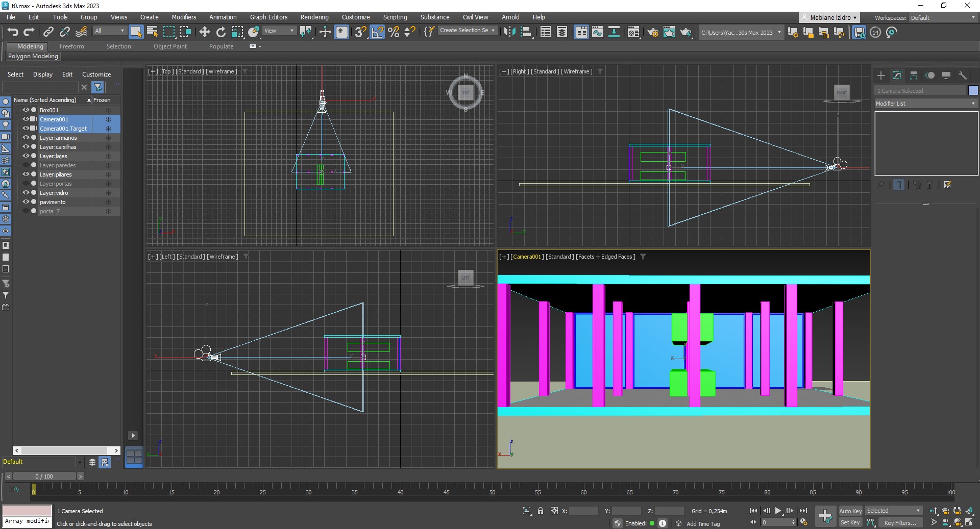Click the Key Filters button

tap(900, 522)
